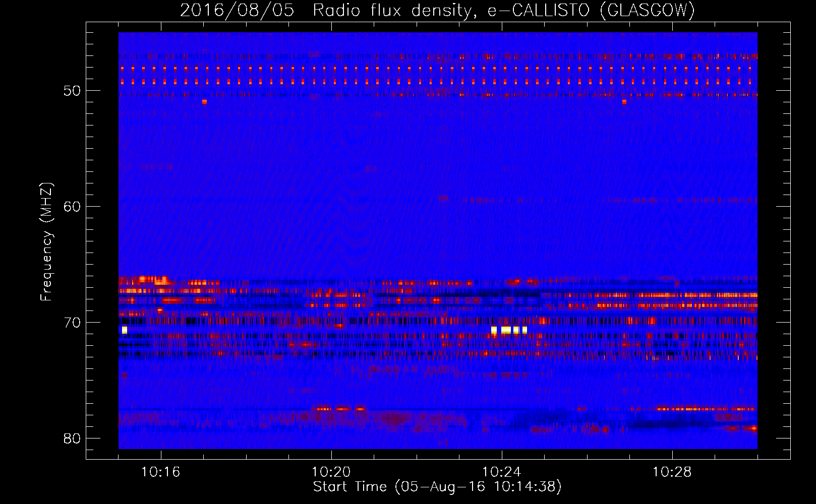The image size is (816, 504).
Task: Click the '50' frequency tick label
Action: click(72, 91)
